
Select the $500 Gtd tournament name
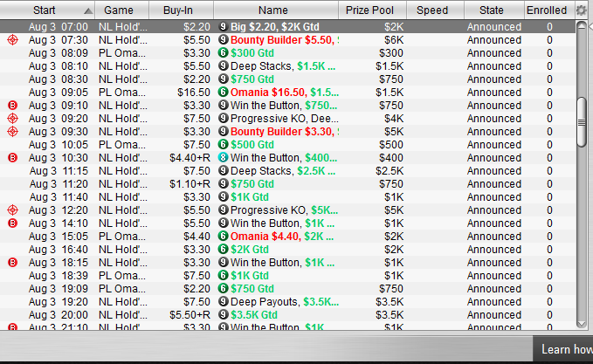(x=252, y=145)
